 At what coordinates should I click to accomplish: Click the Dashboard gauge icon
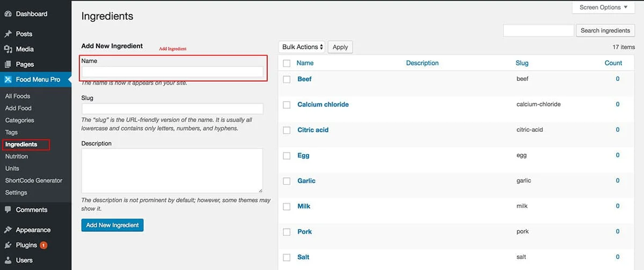coord(8,14)
